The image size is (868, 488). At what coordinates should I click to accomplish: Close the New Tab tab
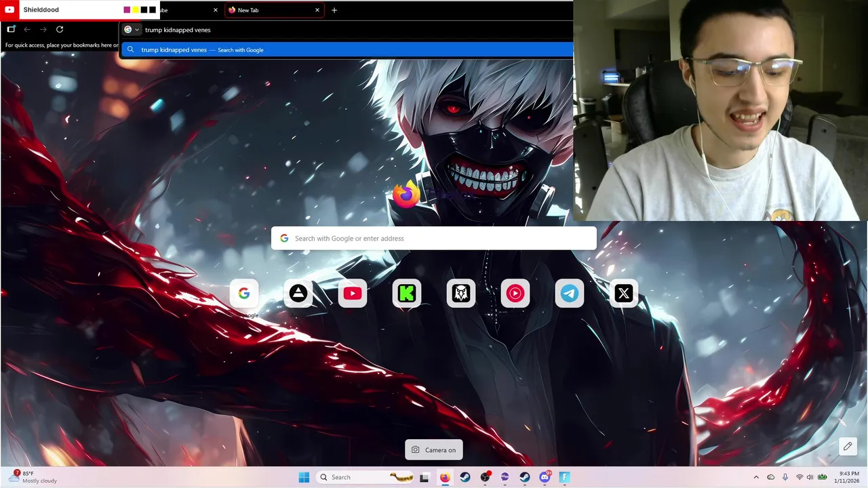pyautogui.click(x=317, y=10)
